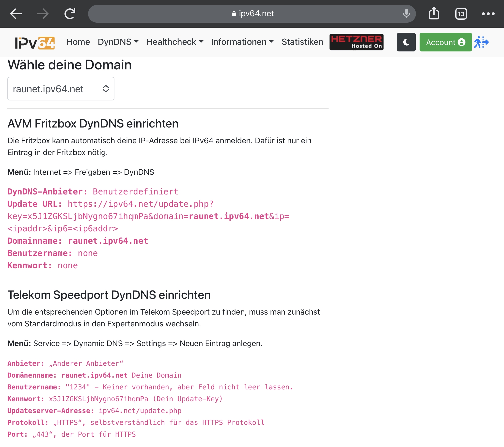Go to Home in navigation bar
This screenshot has height=447, width=504.
pyautogui.click(x=78, y=42)
